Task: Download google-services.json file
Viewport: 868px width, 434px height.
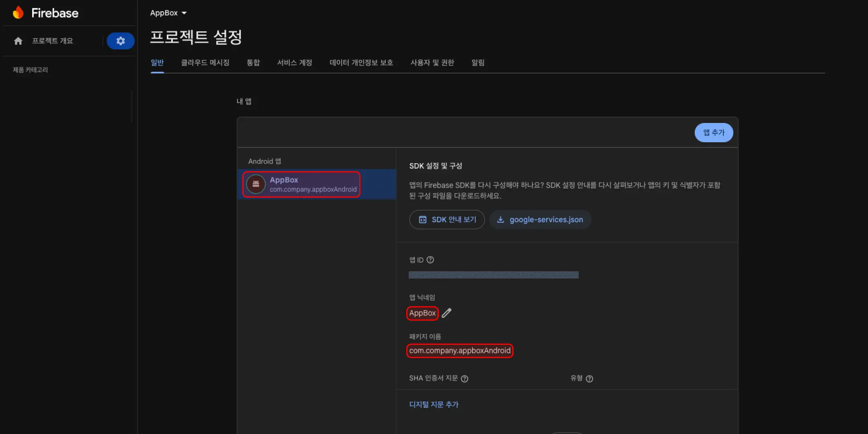Action: 540,220
